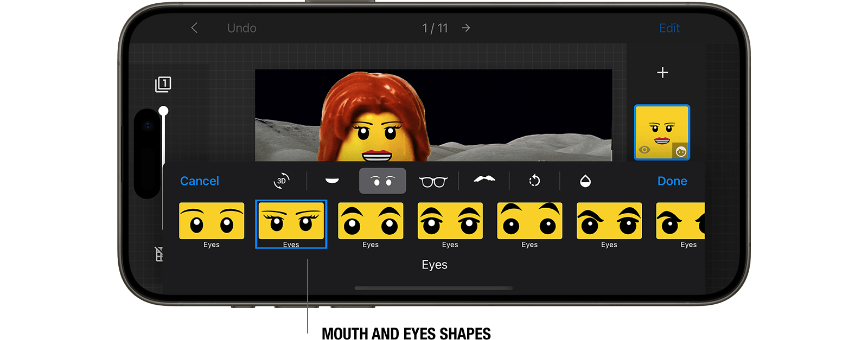This screenshot has height=340, width=868.
Task: Select the yellow face thumbnail
Action: [x=662, y=132]
